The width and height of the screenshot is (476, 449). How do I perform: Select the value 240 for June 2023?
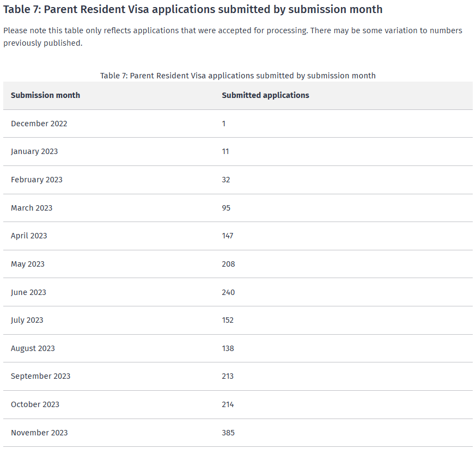coord(228,292)
